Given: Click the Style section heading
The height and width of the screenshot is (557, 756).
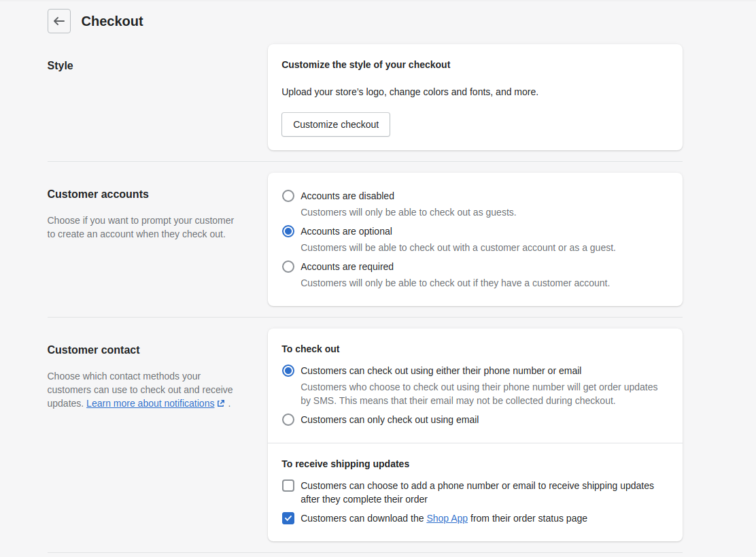Looking at the screenshot, I should [61, 65].
